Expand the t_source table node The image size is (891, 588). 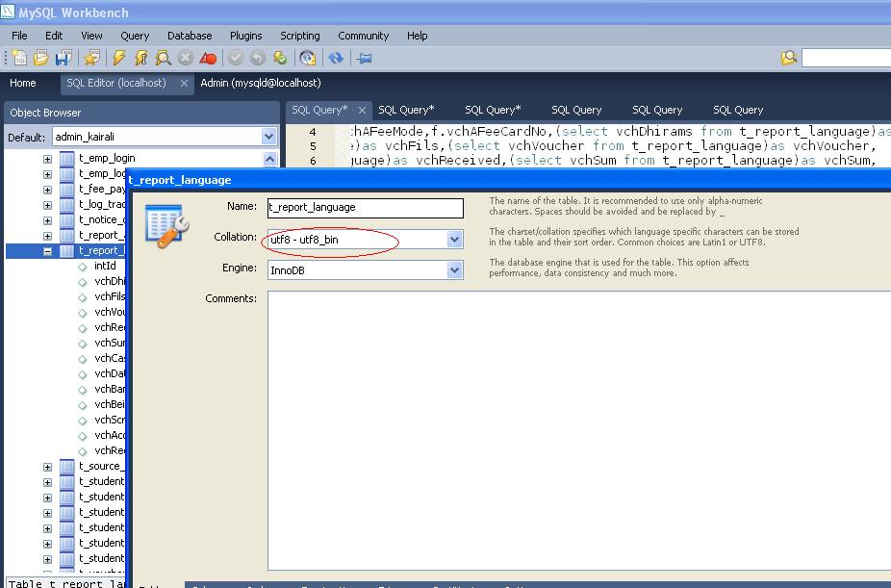(48, 467)
